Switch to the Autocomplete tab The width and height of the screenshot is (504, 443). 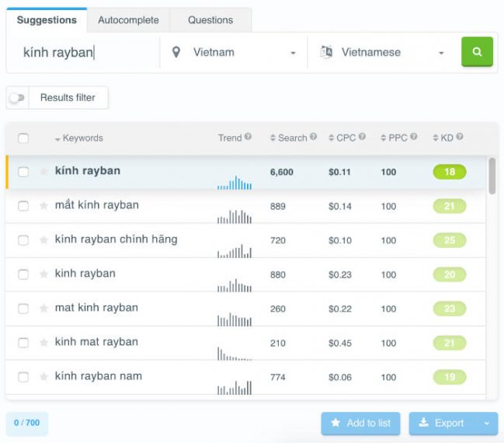tap(128, 20)
